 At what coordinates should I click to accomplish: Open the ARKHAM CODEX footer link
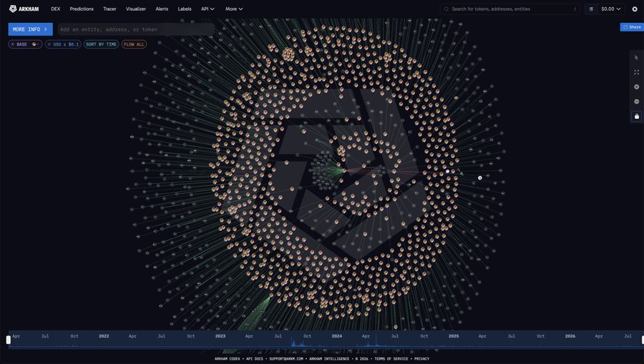click(227, 359)
